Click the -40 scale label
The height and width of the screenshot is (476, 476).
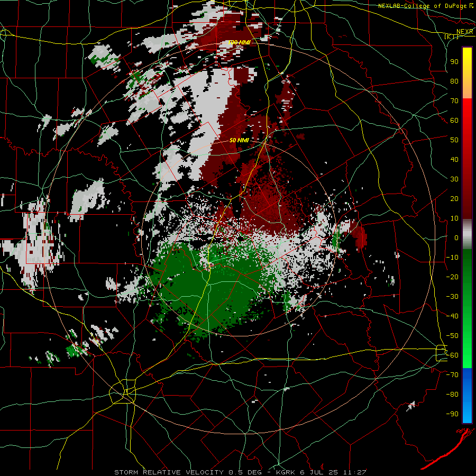pos(452,316)
